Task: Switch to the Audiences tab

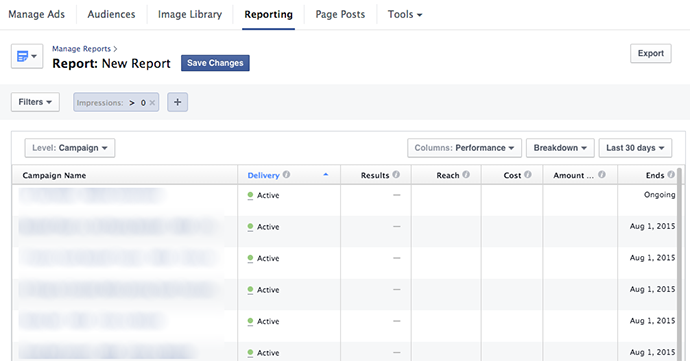Action: (x=111, y=15)
